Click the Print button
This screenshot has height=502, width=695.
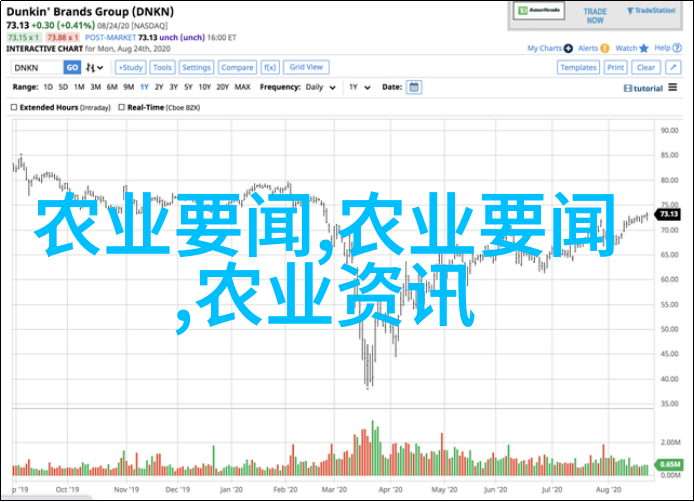click(x=615, y=67)
